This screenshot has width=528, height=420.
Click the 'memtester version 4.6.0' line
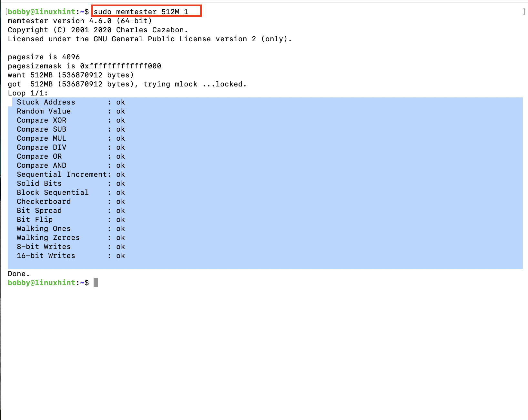point(80,21)
